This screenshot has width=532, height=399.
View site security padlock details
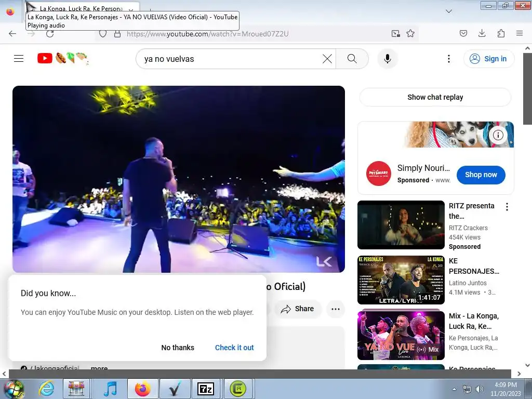point(117,34)
